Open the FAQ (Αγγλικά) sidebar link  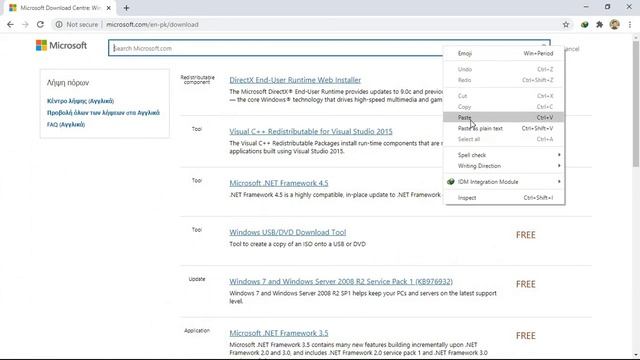(66, 124)
